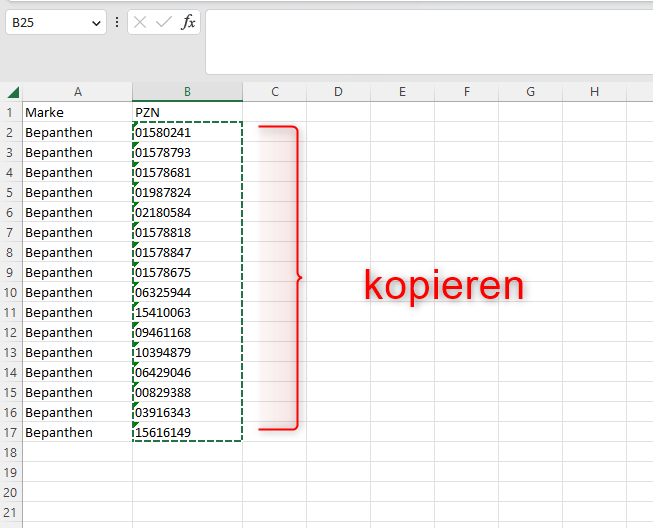
Task: Select row 18 header
Action: [10, 453]
